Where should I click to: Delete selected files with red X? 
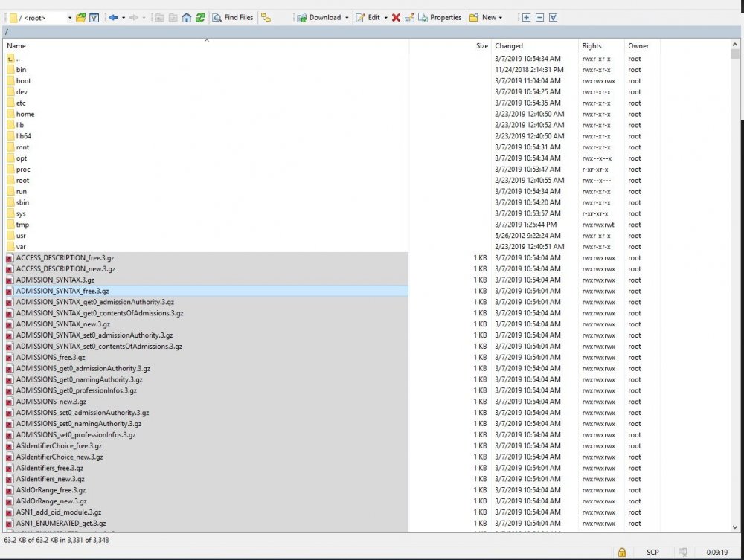(x=397, y=18)
